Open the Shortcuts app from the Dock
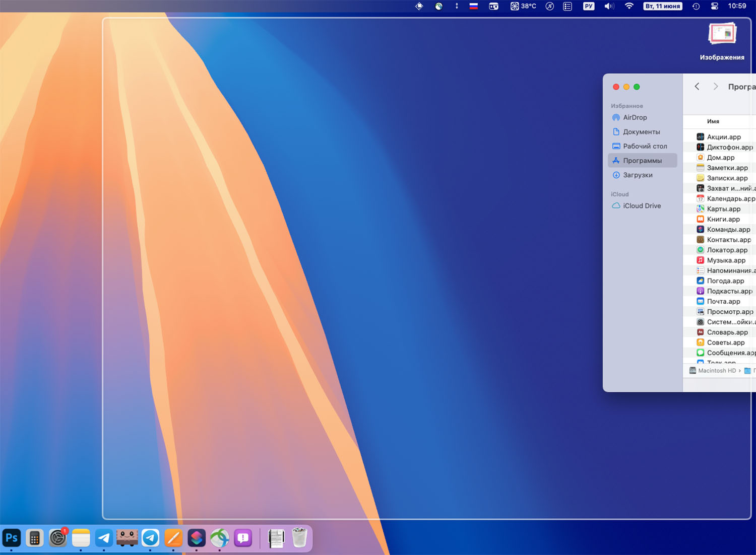756x555 pixels. [x=197, y=538]
